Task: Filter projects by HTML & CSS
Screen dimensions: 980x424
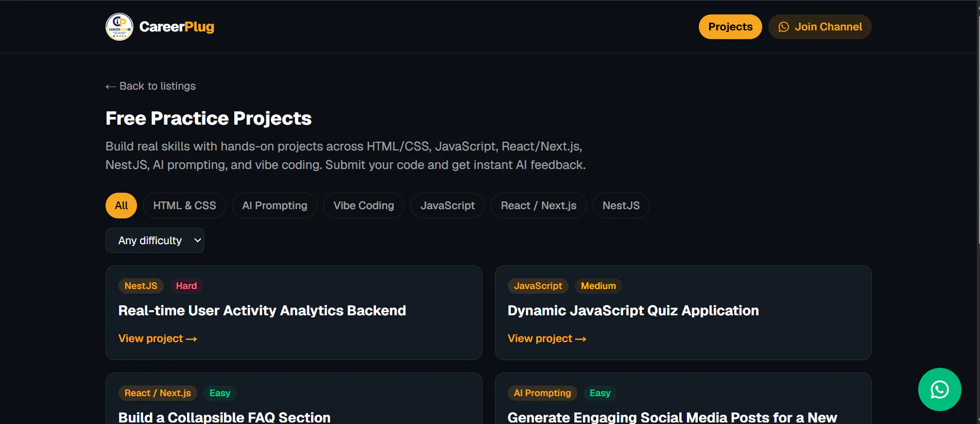Action: coord(184,206)
